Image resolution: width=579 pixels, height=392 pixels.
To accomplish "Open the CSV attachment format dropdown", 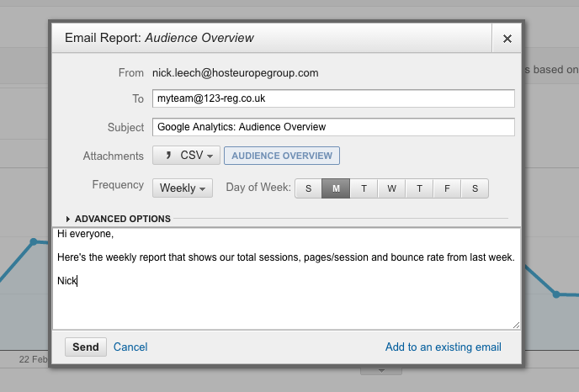I will coord(186,156).
